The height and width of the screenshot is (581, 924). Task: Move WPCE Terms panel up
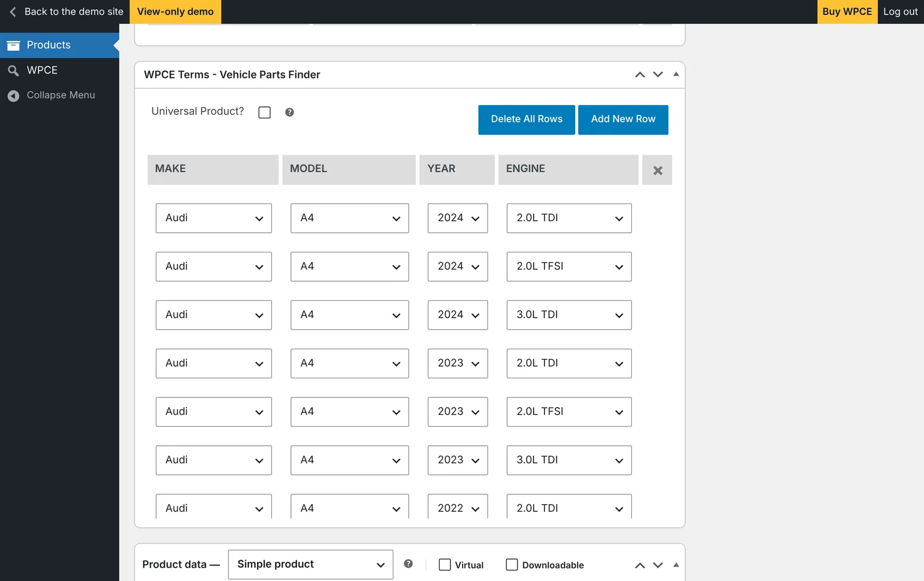640,75
